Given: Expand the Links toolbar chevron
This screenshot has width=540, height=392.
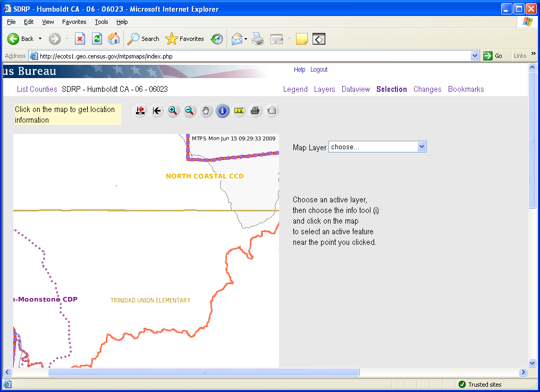Looking at the screenshot, I should (x=534, y=54).
